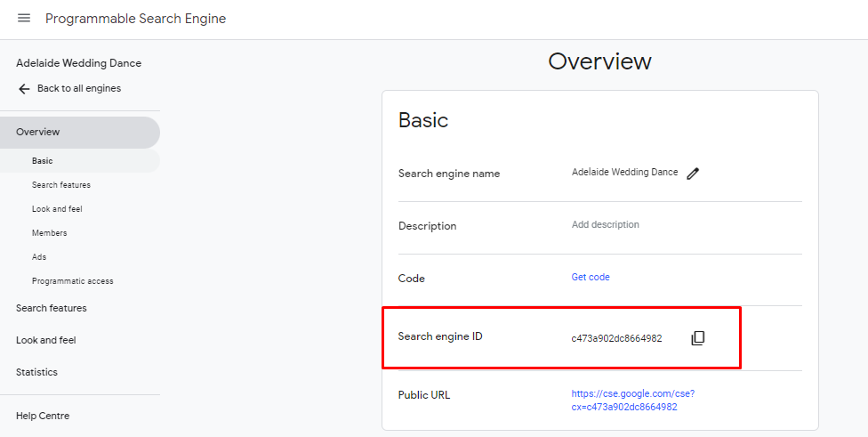Click the Public URL label
The image size is (868, 437).
[424, 395]
